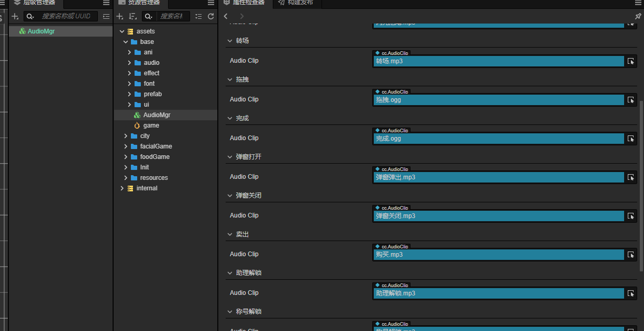This screenshot has height=331, width=644.
Task: Collapse the base folder
Action: click(x=126, y=42)
